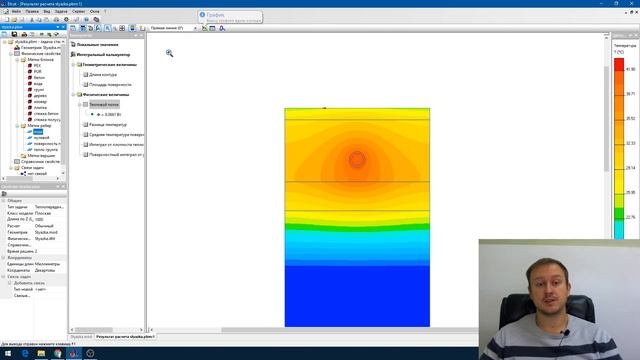Select the PEX block label
The image size is (640, 360).
[37, 65]
